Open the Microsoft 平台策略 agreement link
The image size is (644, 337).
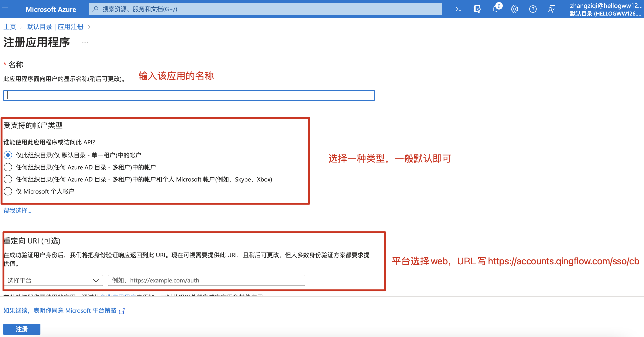pyautogui.click(x=60, y=311)
